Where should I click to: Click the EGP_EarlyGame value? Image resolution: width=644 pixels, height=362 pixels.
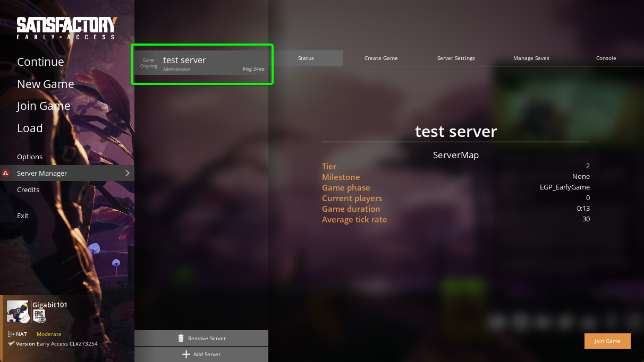click(x=565, y=187)
